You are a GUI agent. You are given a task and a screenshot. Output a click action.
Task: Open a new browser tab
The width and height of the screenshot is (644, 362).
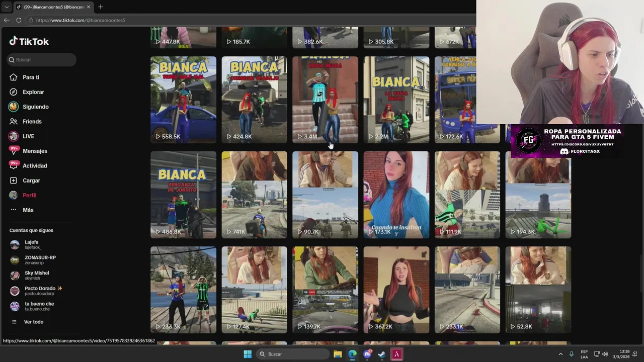pos(101,7)
